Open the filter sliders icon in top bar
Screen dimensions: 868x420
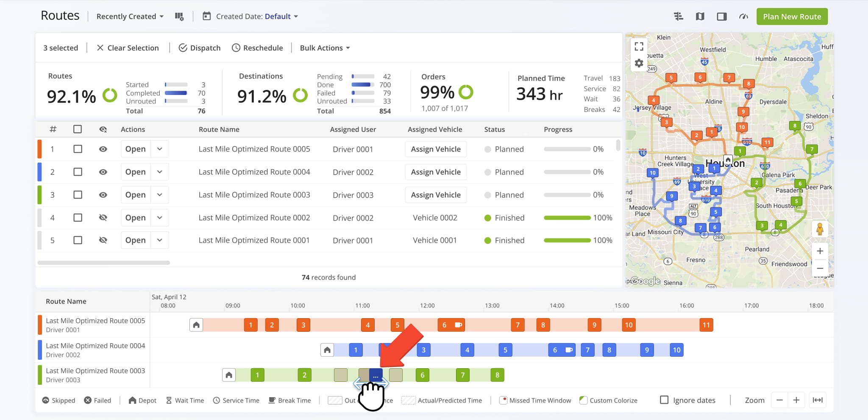click(x=679, y=17)
